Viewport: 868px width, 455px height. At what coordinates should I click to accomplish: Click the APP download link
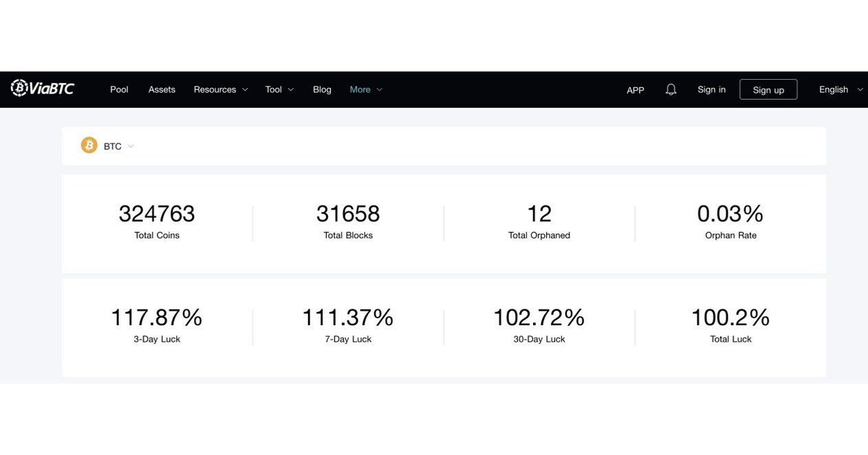pos(635,88)
